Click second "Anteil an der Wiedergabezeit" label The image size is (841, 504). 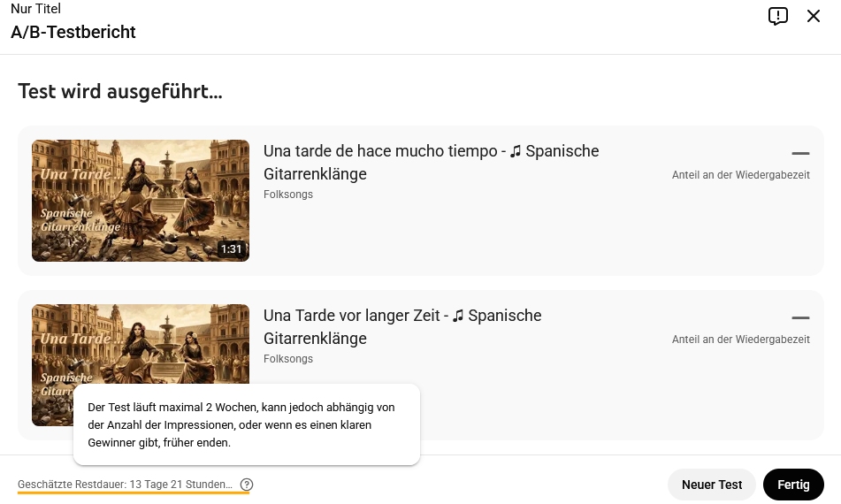741,340
